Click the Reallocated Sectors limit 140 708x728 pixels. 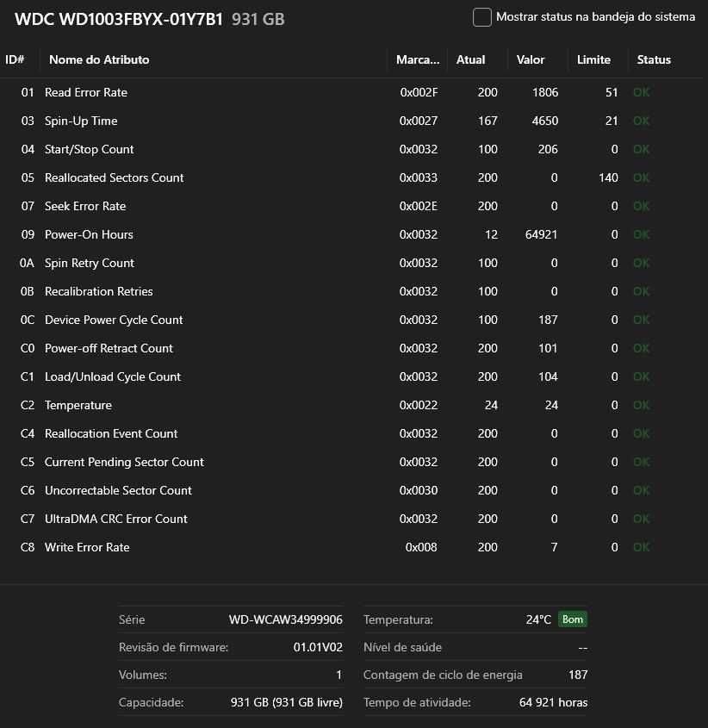pyautogui.click(x=608, y=177)
